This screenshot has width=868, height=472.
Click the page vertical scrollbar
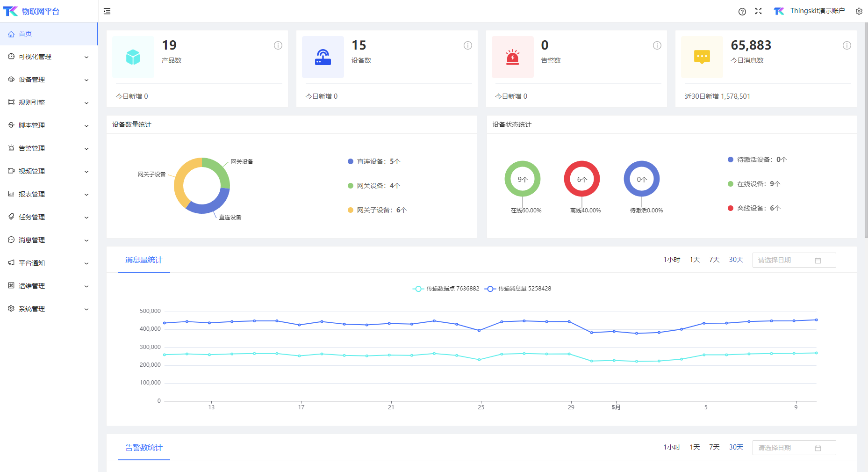coord(866,131)
